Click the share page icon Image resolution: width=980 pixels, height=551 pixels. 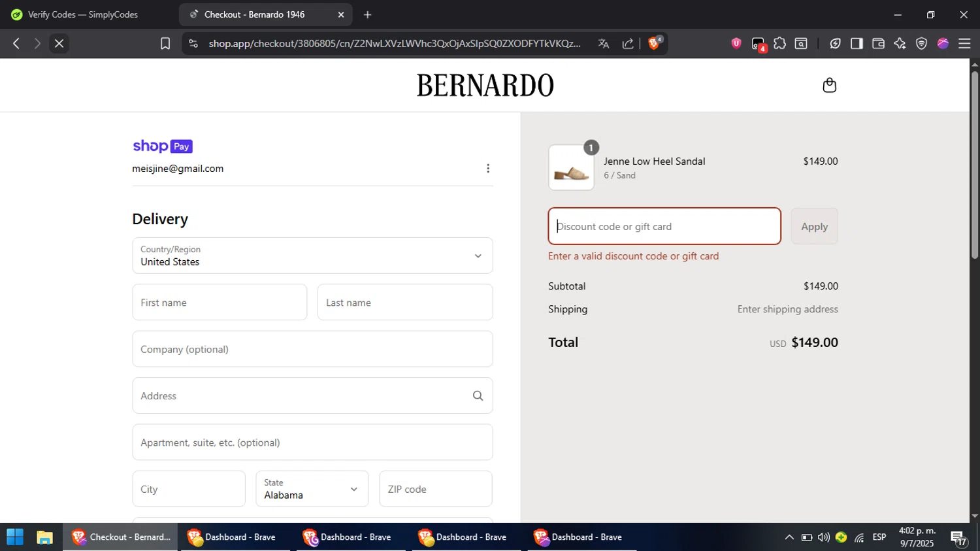click(x=628, y=43)
